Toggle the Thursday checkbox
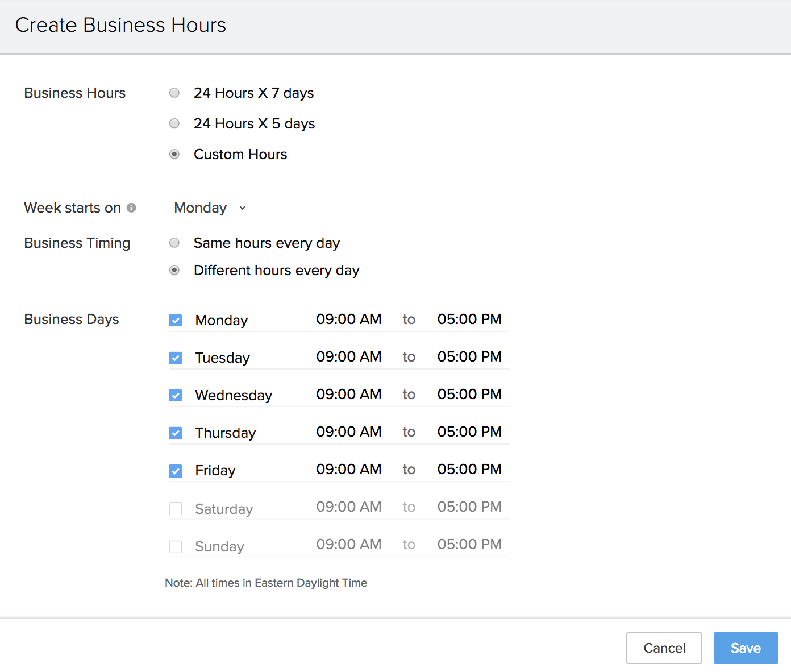This screenshot has width=791, height=672. (176, 433)
